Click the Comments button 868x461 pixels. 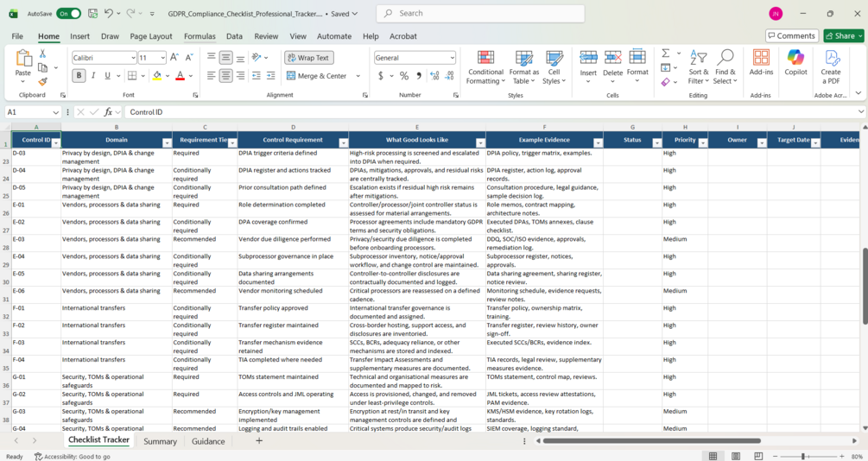[x=792, y=36]
